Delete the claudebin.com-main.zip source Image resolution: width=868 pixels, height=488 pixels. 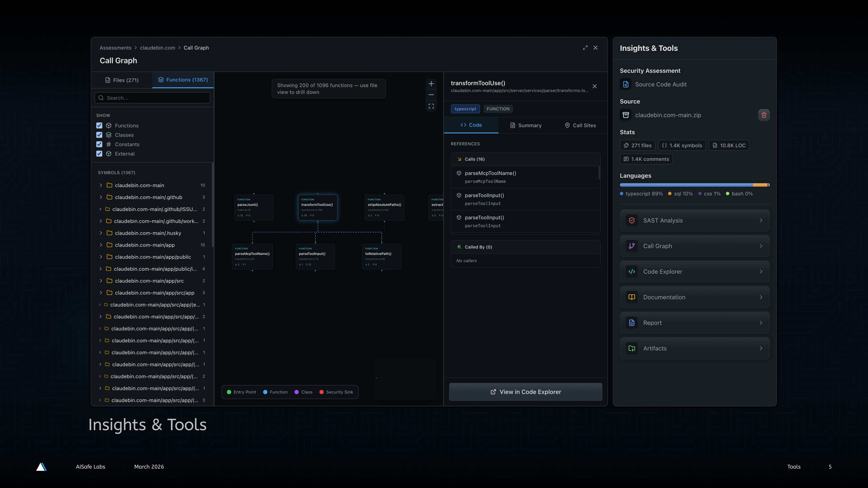pos(764,115)
